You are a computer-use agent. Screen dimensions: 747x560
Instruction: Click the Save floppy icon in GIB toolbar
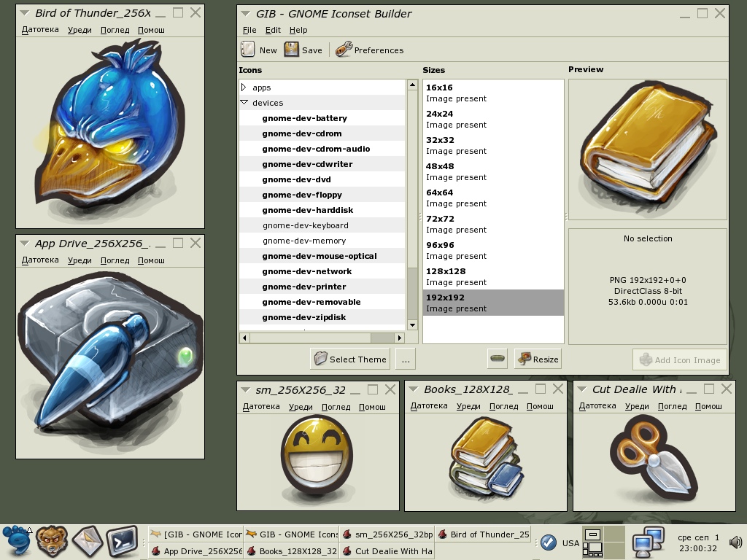click(x=292, y=49)
